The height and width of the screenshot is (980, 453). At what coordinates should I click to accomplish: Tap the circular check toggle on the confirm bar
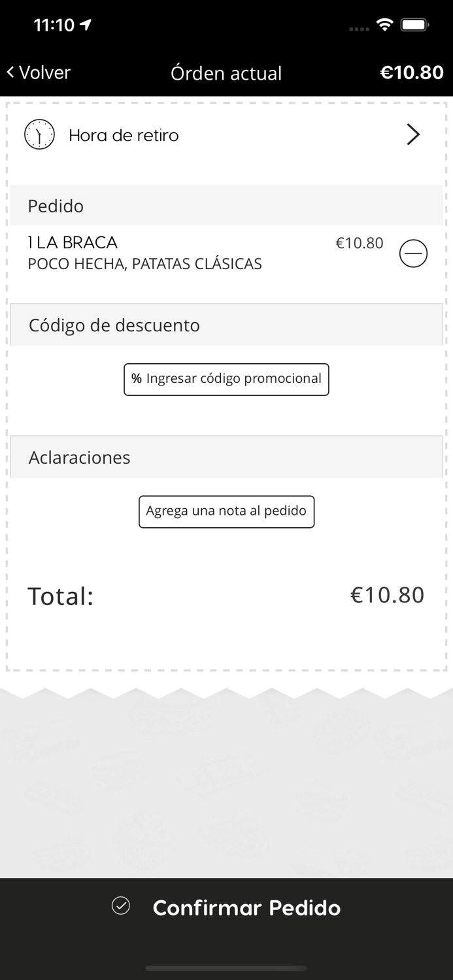click(x=120, y=907)
